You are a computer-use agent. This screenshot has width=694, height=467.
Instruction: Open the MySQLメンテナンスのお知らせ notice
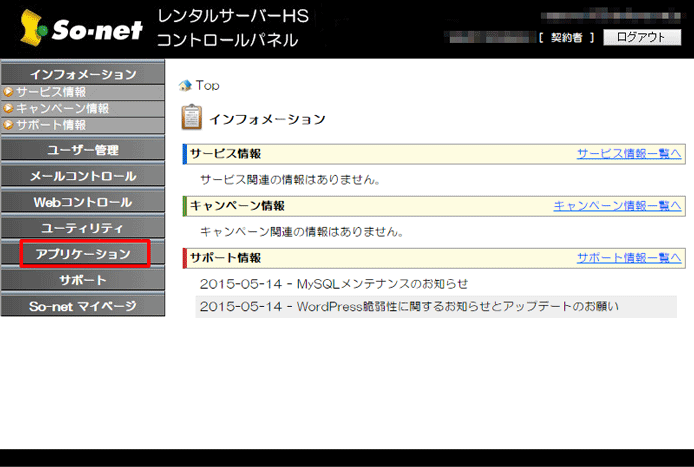[x=333, y=284]
